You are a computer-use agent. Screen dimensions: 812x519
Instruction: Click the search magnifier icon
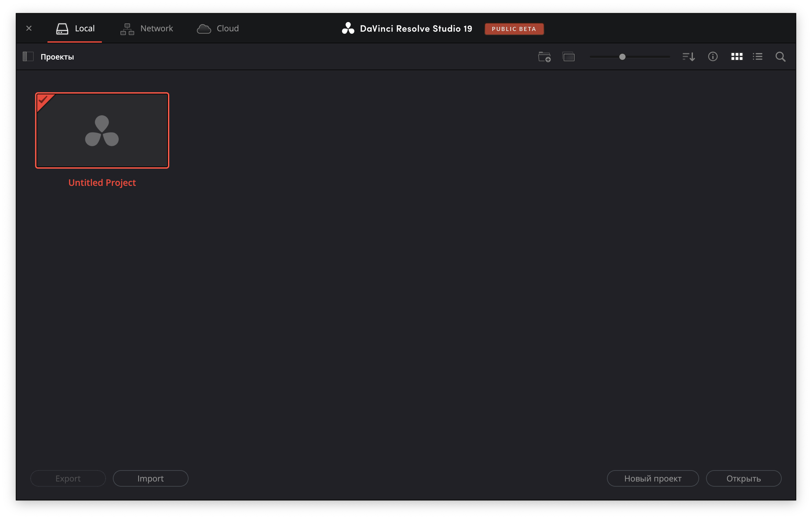coord(780,57)
